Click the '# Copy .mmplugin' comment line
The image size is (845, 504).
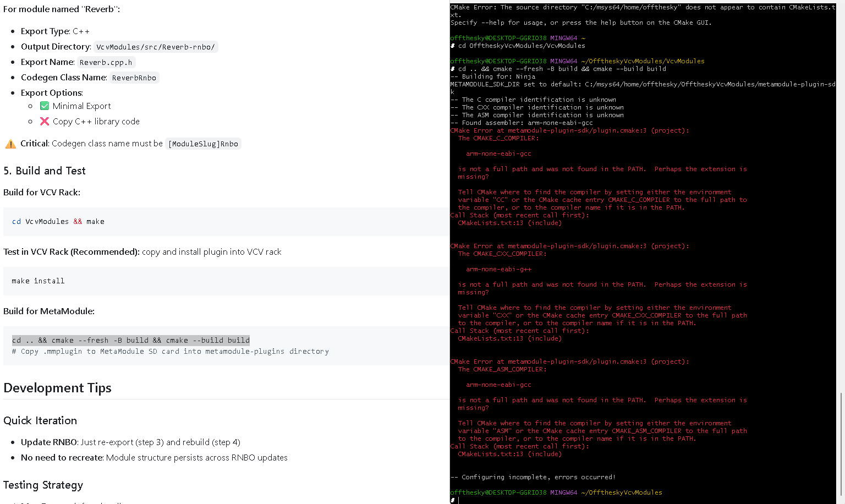pos(171,351)
